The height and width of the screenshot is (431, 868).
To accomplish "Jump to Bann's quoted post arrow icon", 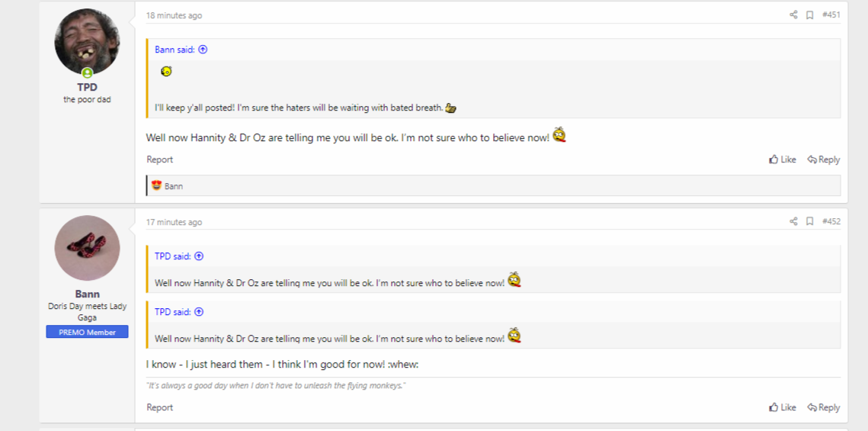I will click(203, 50).
